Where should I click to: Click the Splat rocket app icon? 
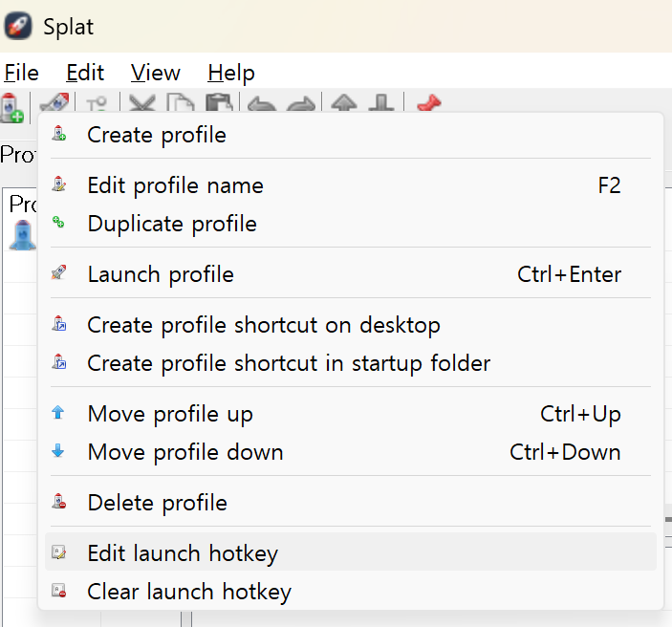tap(18, 26)
